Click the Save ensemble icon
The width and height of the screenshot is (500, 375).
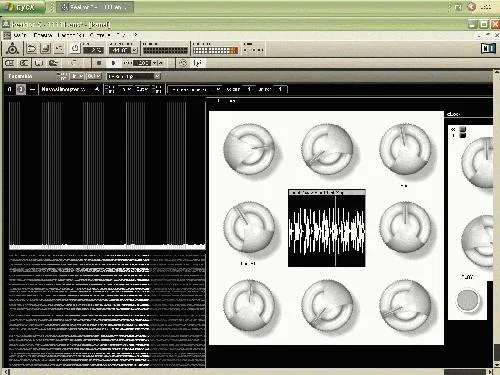45,49
